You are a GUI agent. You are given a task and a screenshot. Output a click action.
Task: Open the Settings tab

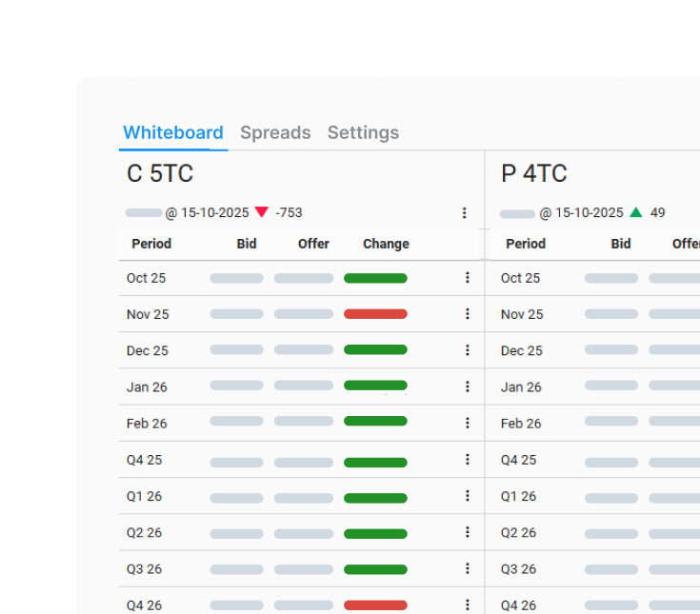pyautogui.click(x=363, y=133)
